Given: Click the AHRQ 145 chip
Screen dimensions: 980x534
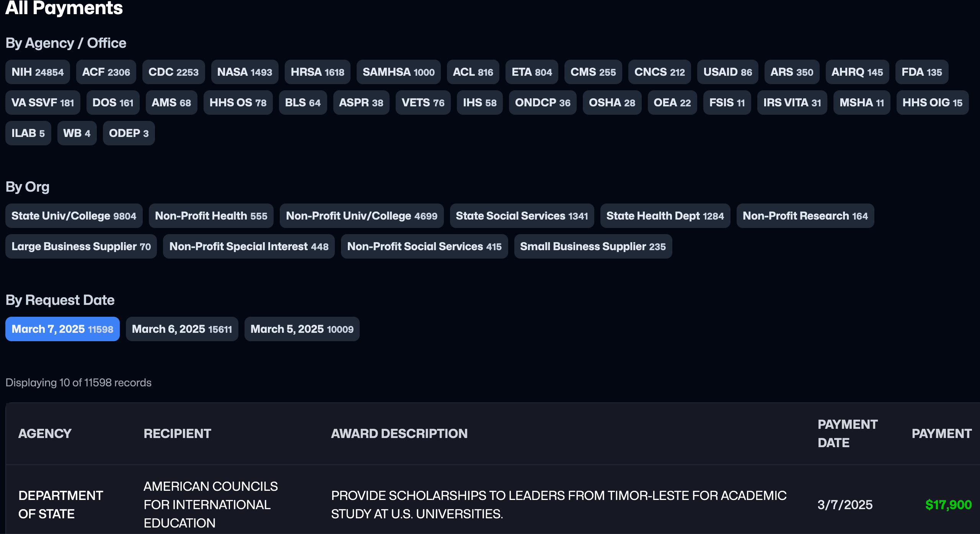Looking at the screenshot, I should tap(857, 72).
